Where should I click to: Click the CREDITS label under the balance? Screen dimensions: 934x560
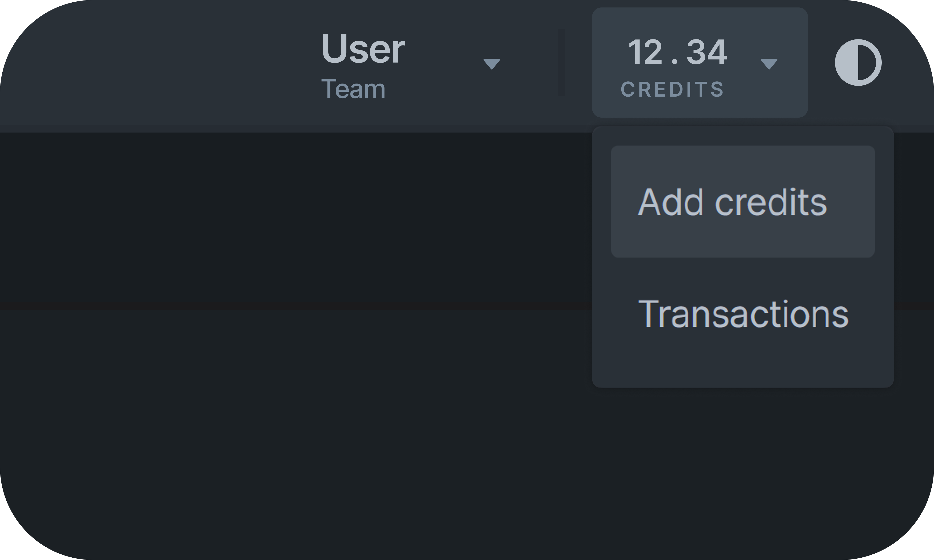coord(672,89)
